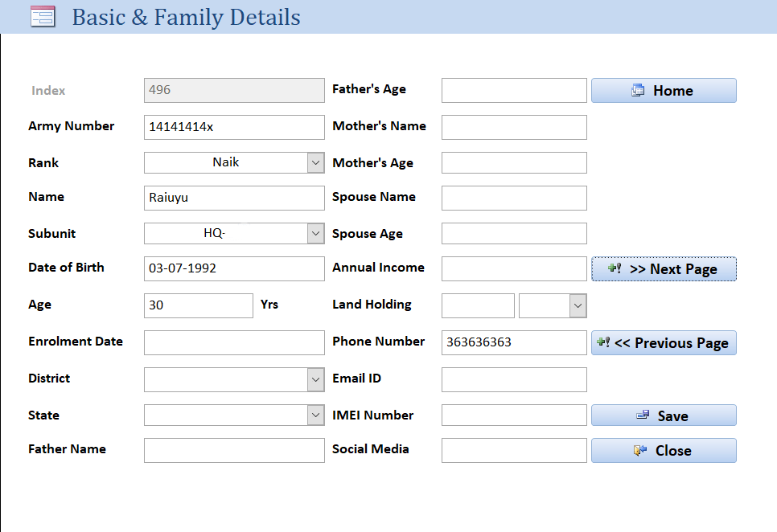
Task: Click the Army Number field
Action: [x=234, y=127]
